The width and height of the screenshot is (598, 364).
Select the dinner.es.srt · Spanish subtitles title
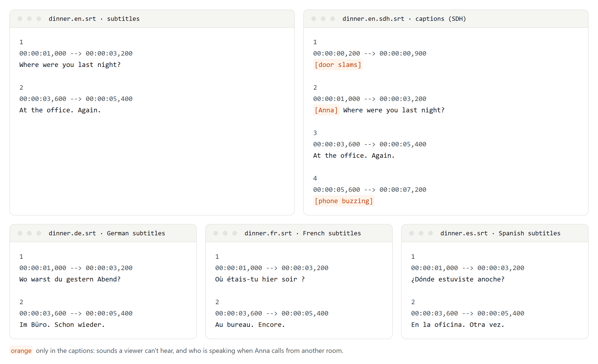click(x=501, y=233)
